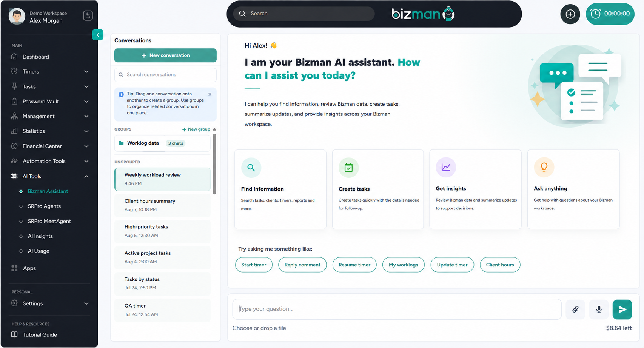The width and height of the screenshot is (644, 348).
Task: Focus the Type your question input
Action: tap(397, 309)
